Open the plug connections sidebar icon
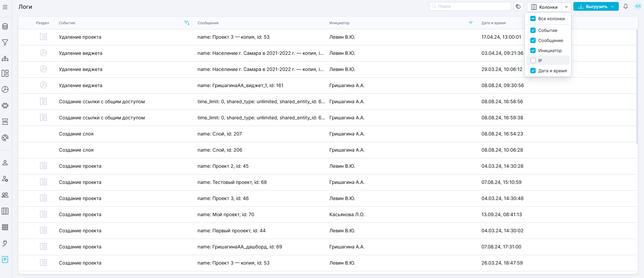The image size is (644, 278). (x=5, y=243)
